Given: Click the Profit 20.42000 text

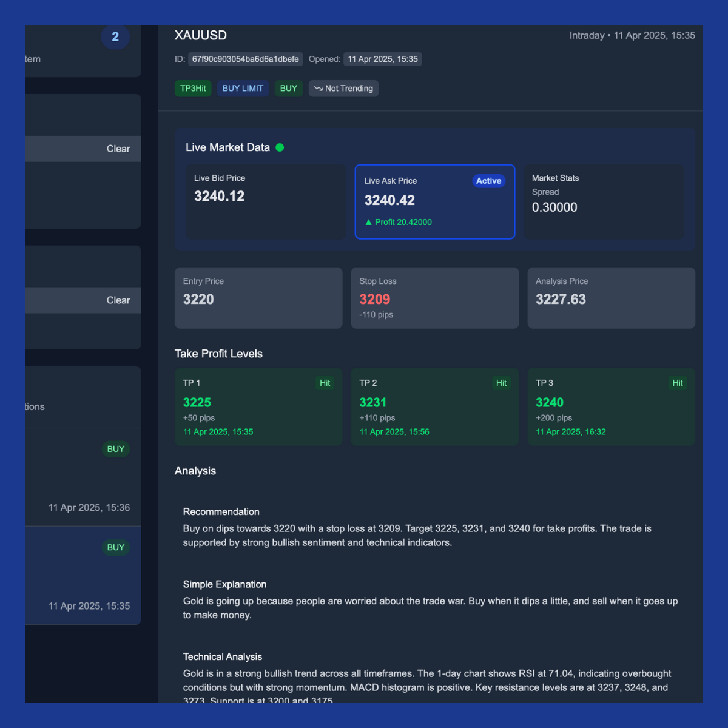Looking at the screenshot, I should coord(403,222).
